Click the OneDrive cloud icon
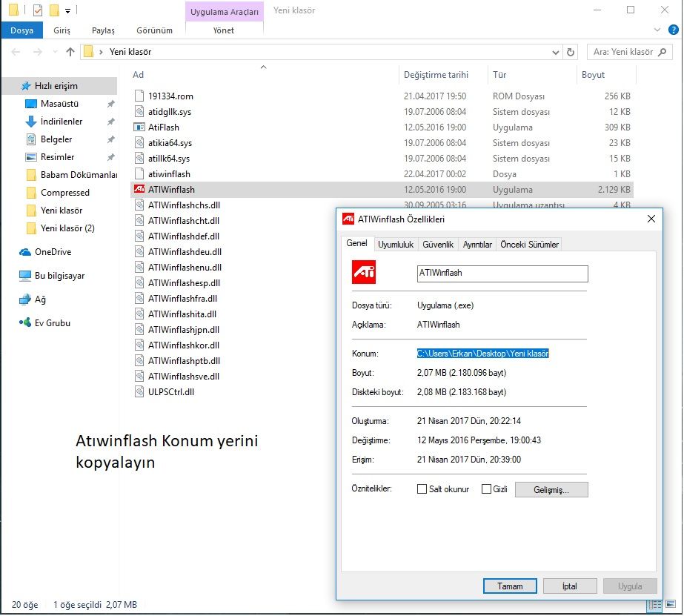684x616 pixels. pyautogui.click(x=25, y=252)
